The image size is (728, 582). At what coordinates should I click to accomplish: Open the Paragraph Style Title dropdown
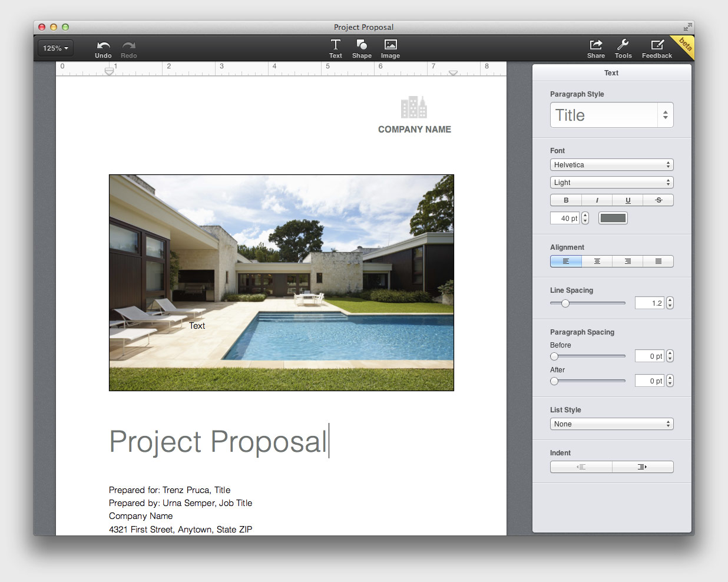(x=611, y=115)
